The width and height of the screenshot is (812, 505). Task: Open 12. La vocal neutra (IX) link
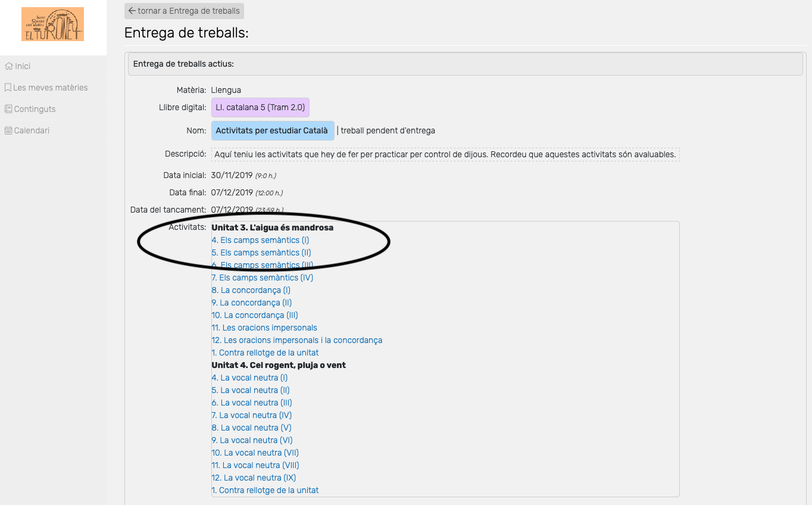[254, 478]
